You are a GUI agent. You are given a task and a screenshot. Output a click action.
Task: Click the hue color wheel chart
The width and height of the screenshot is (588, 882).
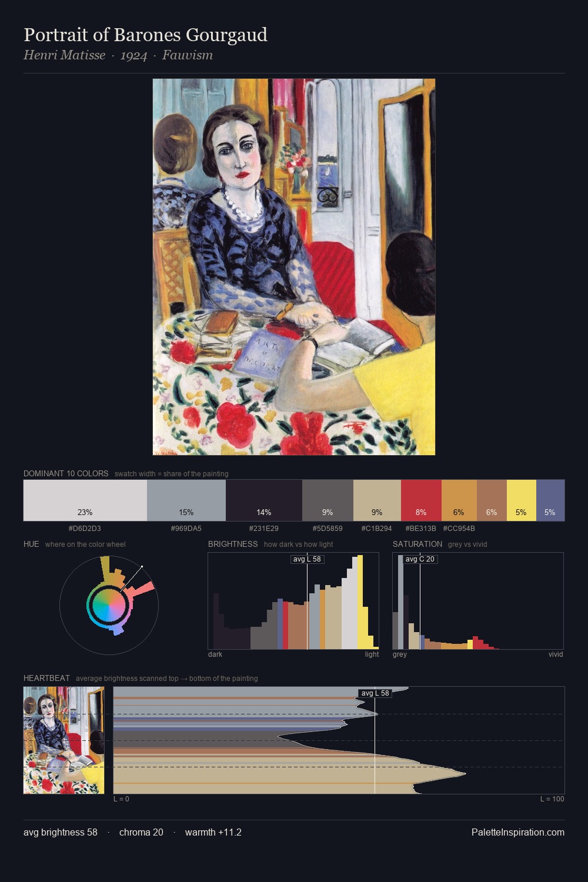(109, 604)
